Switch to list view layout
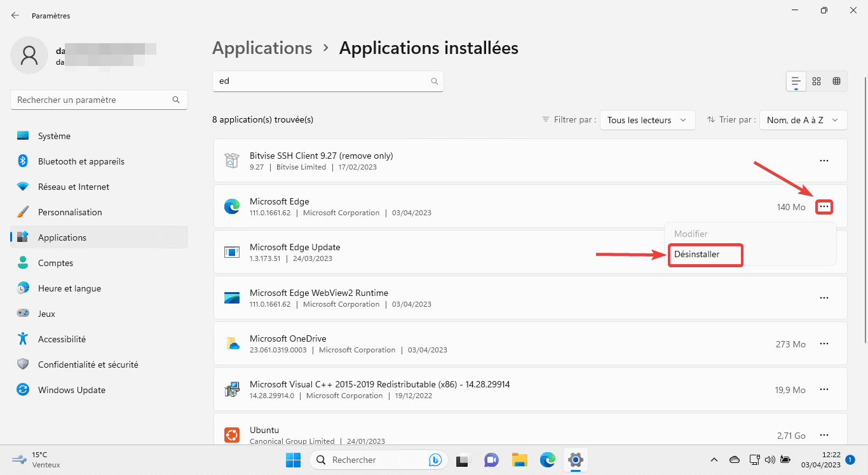The image size is (868, 475). pos(796,81)
